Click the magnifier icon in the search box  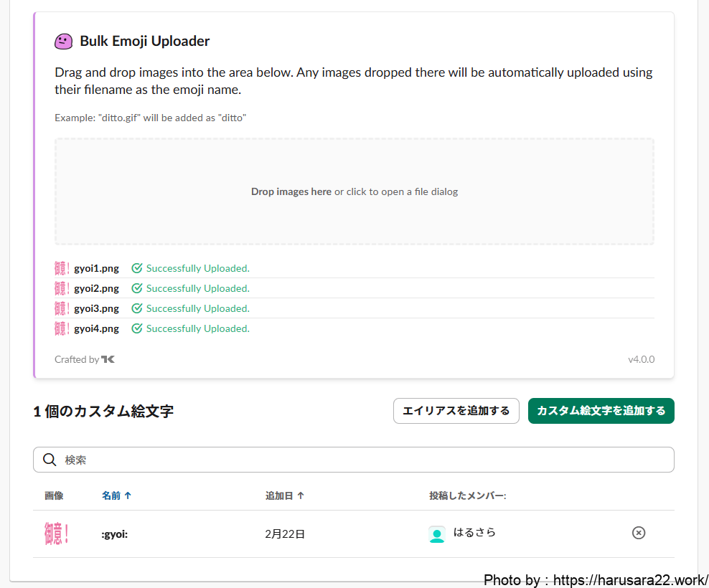[50, 460]
